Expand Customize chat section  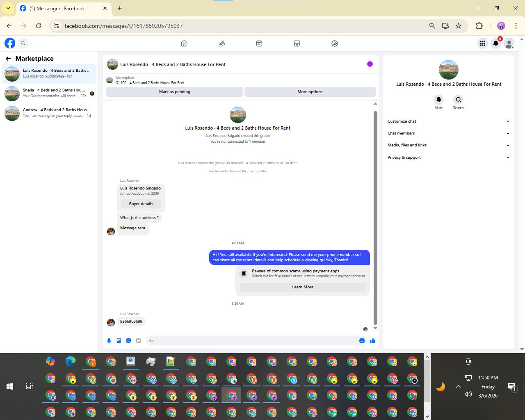pos(448,121)
